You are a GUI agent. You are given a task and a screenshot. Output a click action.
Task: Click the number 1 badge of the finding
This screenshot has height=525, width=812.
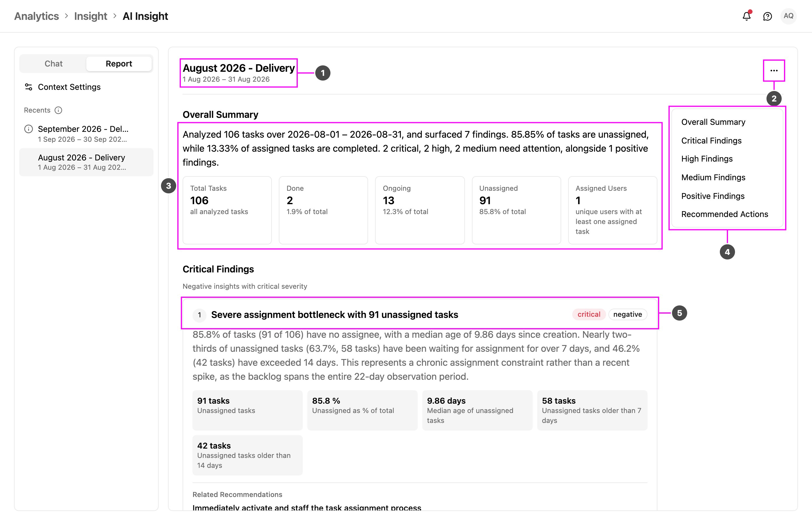(x=199, y=315)
